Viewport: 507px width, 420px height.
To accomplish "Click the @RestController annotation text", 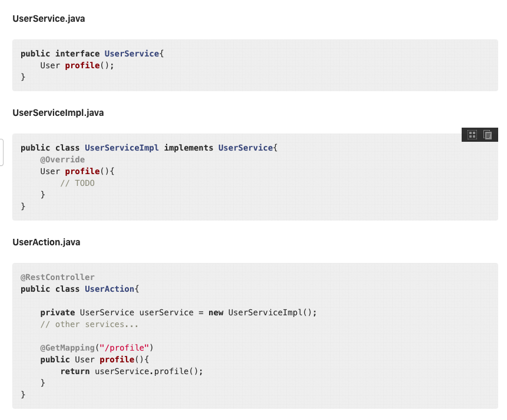I will pyautogui.click(x=58, y=277).
